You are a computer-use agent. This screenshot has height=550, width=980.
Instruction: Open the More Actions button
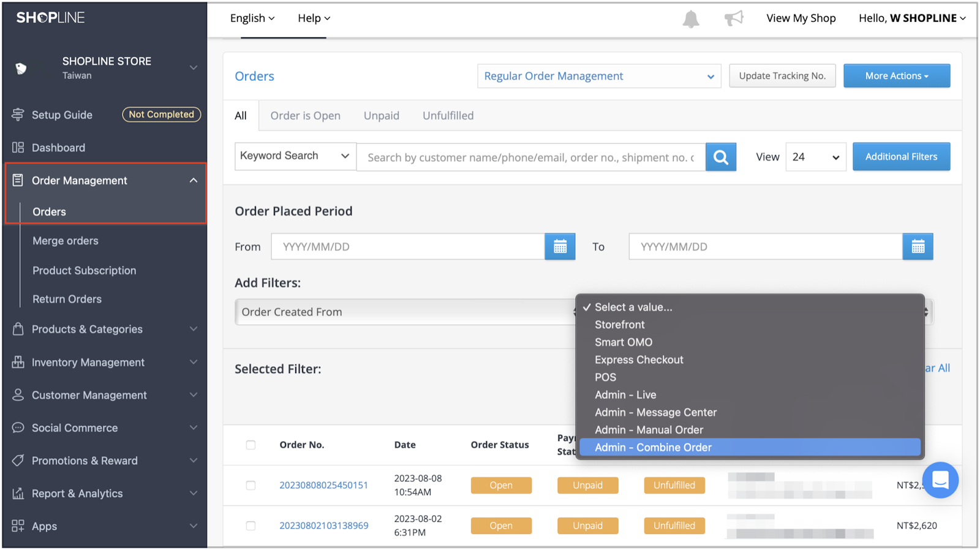[x=897, y=76]
